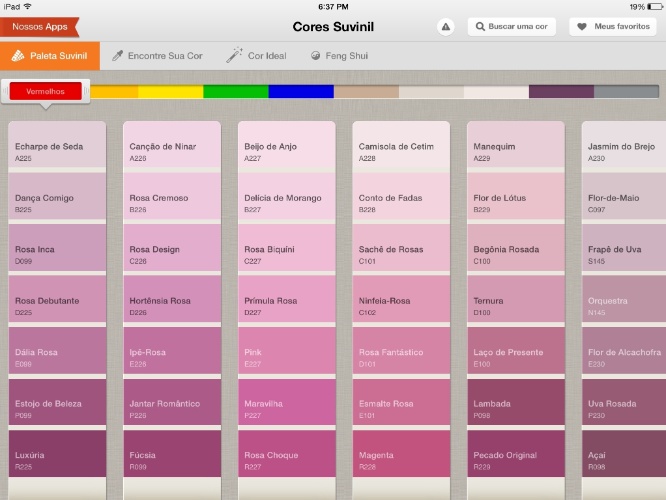
Task: Choose Prímula Rosa D227 color
Action: pyautogui.click(x=287, y=299)
